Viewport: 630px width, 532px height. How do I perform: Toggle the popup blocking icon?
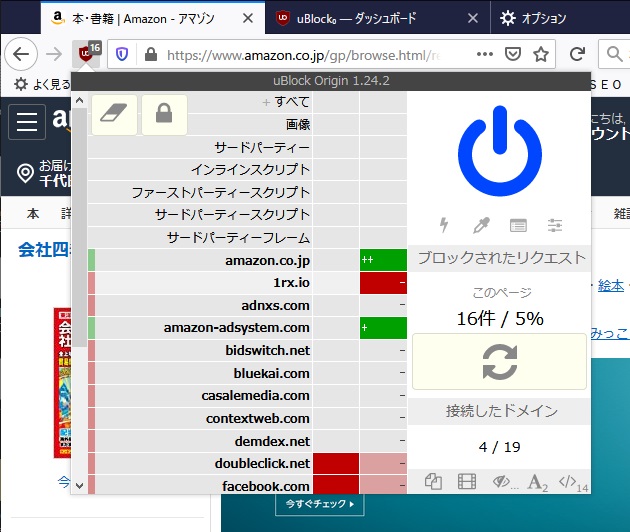[433, 481]
